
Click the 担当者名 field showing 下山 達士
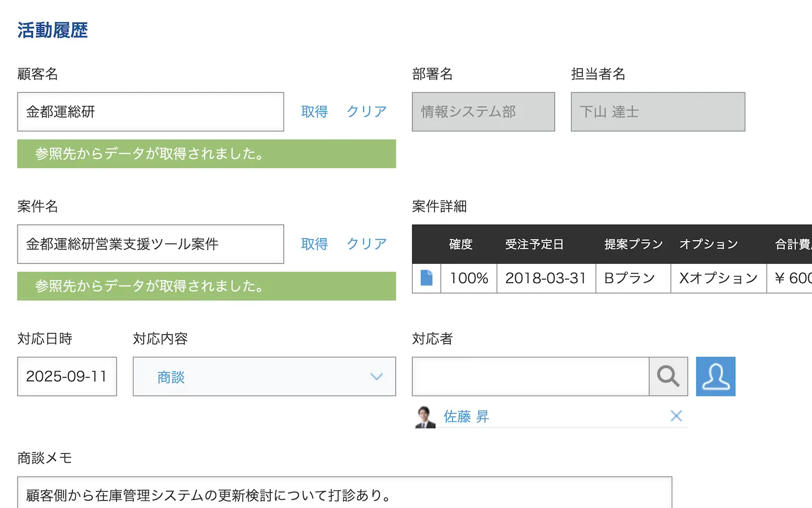click(657, 112)
